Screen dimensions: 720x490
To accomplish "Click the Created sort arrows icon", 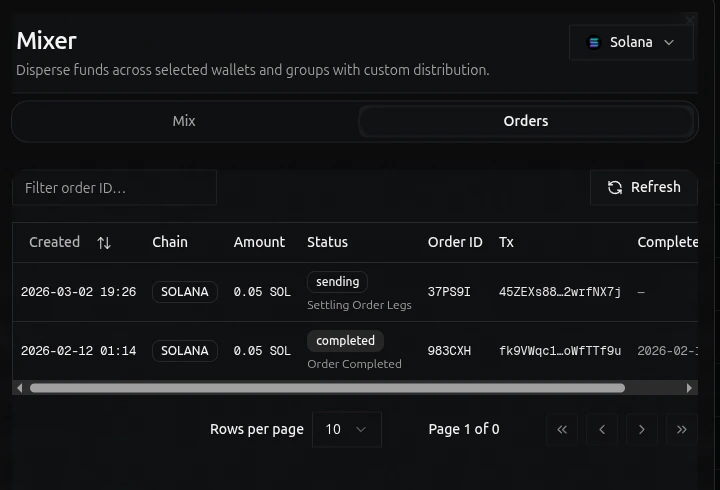I will (x=104, y=243).
